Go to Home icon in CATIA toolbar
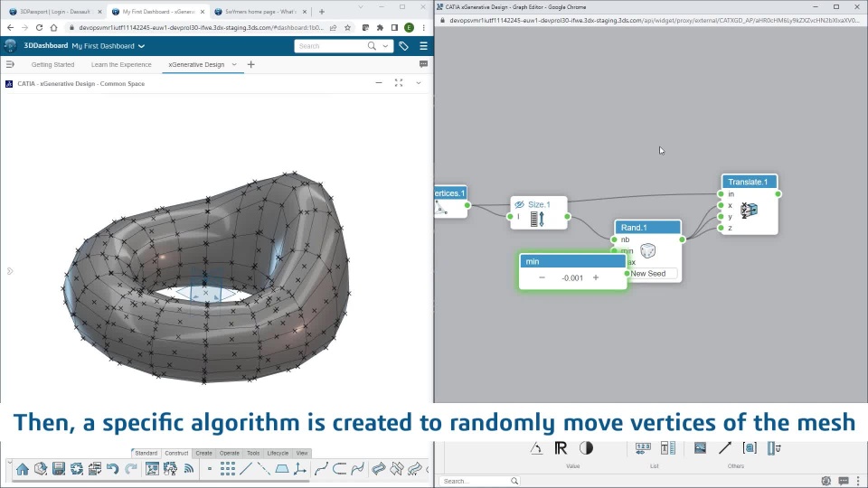Viewport: 868px width, 488px height. pyautogui.click(x=23, y=469)
